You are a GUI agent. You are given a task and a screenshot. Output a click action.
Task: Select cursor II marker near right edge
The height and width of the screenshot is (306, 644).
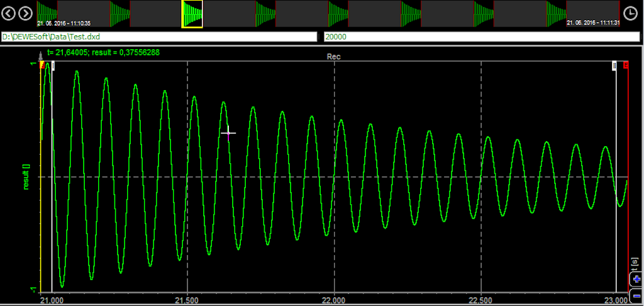pyautogui.click(x=614, y=65)
